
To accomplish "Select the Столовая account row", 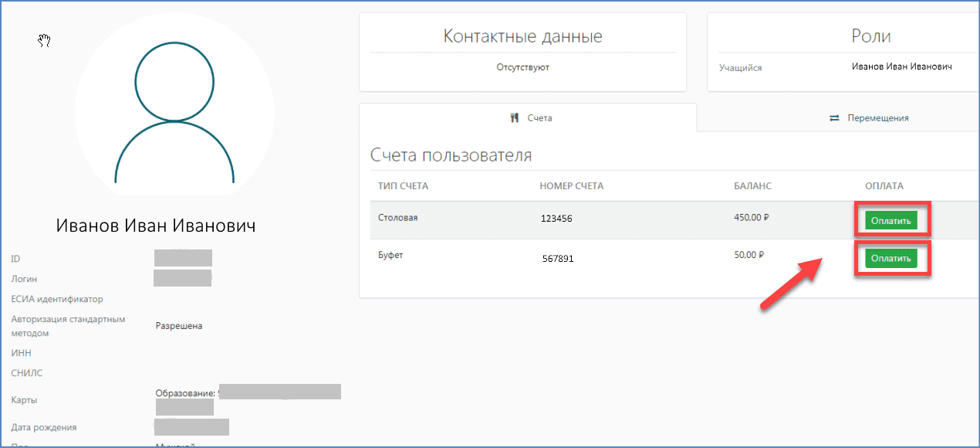I will [397, 218].
